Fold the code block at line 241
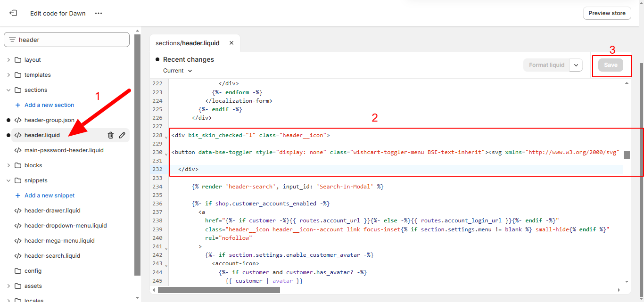This screenshot has height=302, width=644. pyautogui.click(x=166, y=247)
